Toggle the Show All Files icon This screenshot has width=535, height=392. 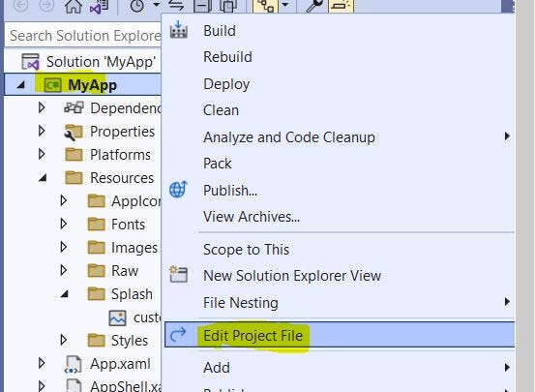point(228,6)
